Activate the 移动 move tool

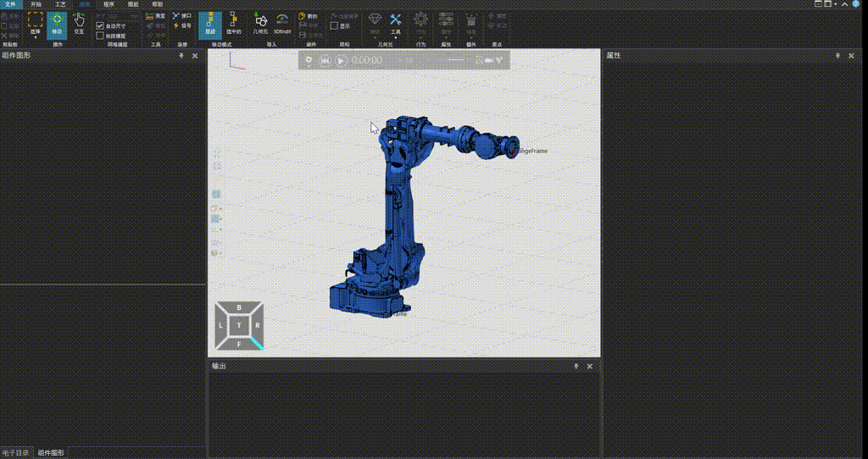[57, 25]
